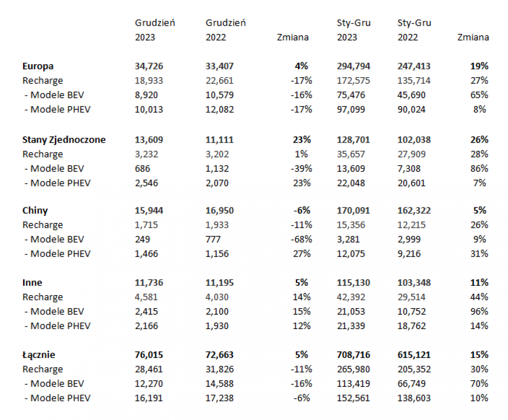Click the Grudzień 2023 column header
The image size is (508, 420).
click(x=155, y=30)
